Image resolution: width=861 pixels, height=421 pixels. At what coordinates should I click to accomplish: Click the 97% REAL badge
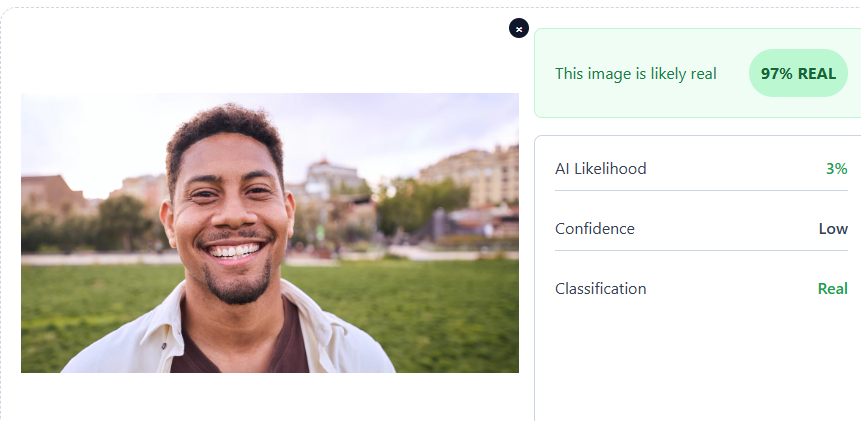798,73
